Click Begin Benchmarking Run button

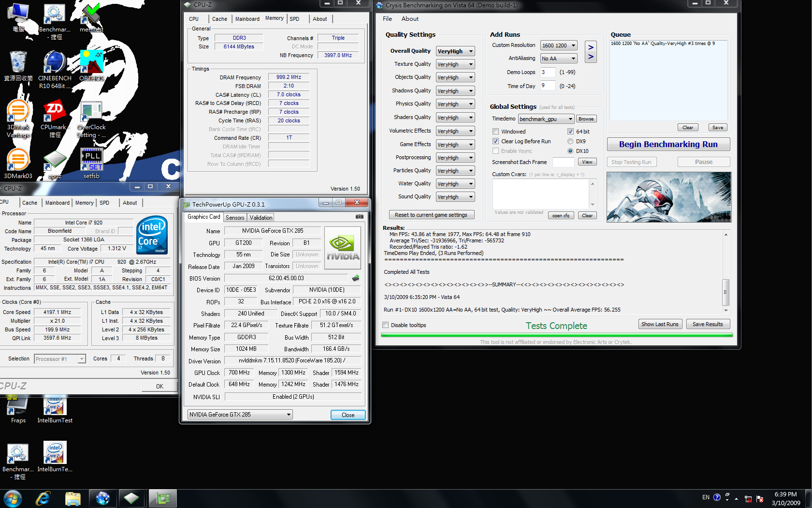tap(668, 144)
